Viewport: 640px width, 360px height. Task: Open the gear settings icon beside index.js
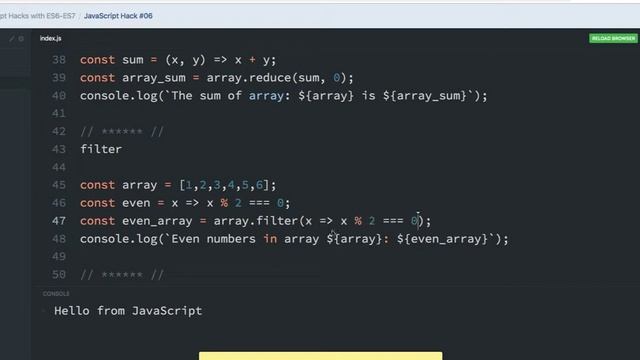[x=21, y=38]
